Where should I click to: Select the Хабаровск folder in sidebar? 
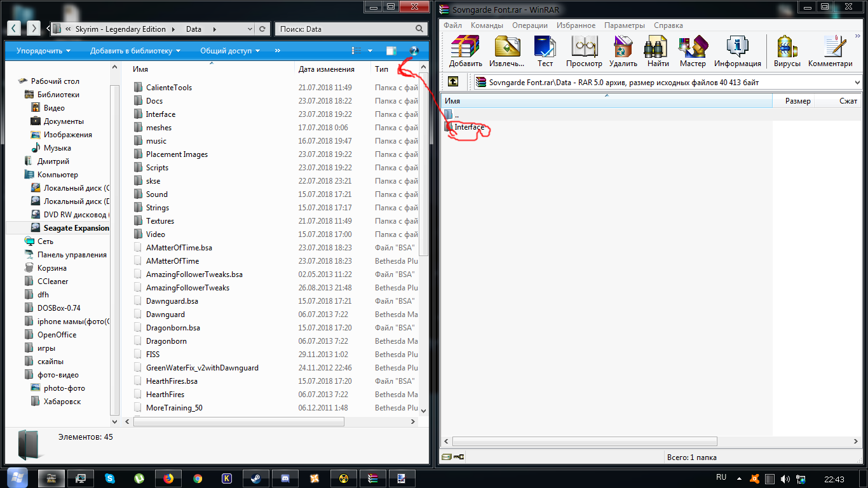[56, 402]
